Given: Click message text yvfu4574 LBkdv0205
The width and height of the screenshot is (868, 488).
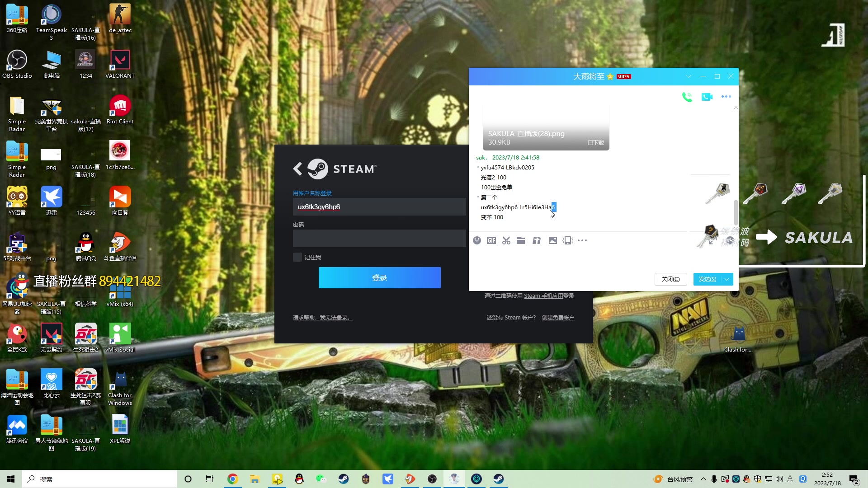Looking at the screenshot, I should [x=507, y=168].
